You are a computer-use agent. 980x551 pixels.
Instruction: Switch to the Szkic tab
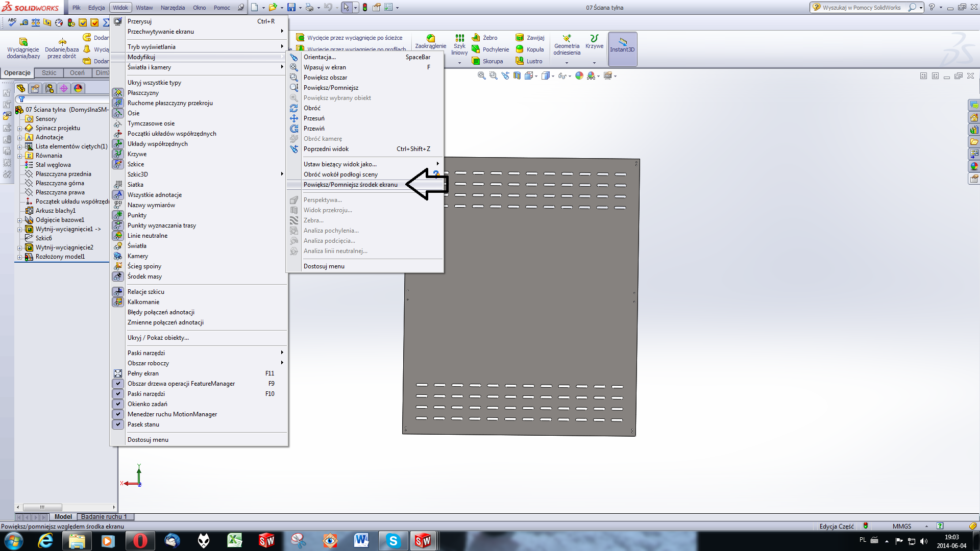pyautogui.click(x=49, y=73)
